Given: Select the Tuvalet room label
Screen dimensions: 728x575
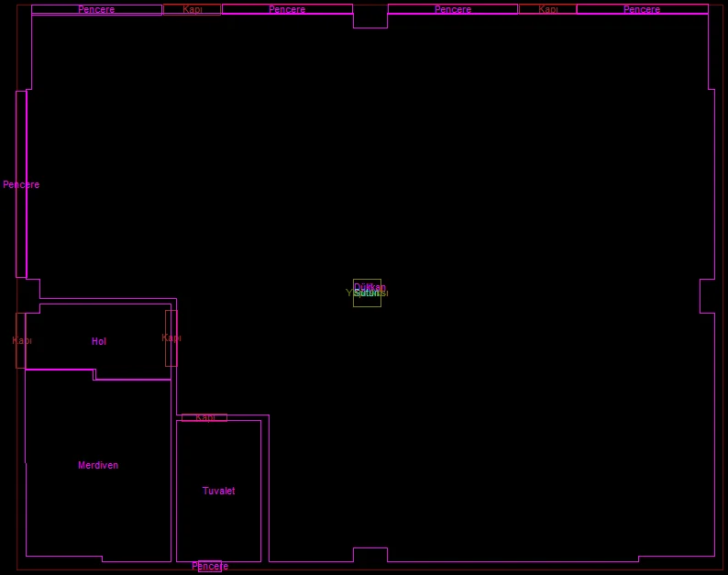Looking at the screenshot, I should [x=218, y=491].
